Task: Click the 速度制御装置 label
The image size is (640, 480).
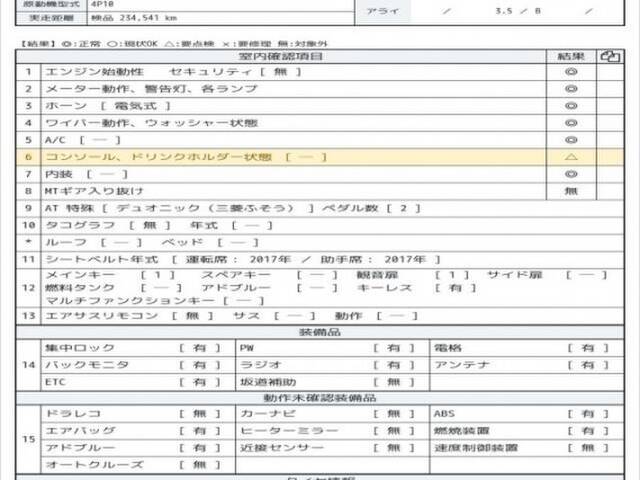Action: point(476,448)
